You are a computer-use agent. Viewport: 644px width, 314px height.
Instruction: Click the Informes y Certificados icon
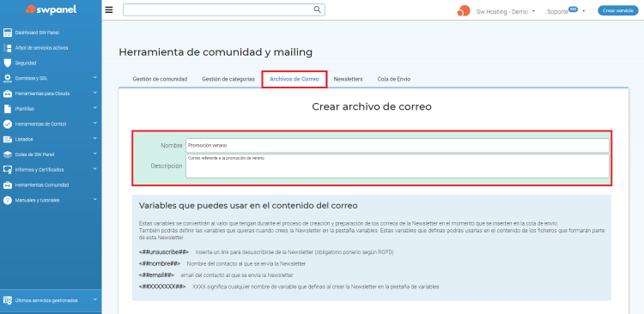[8, 170]
